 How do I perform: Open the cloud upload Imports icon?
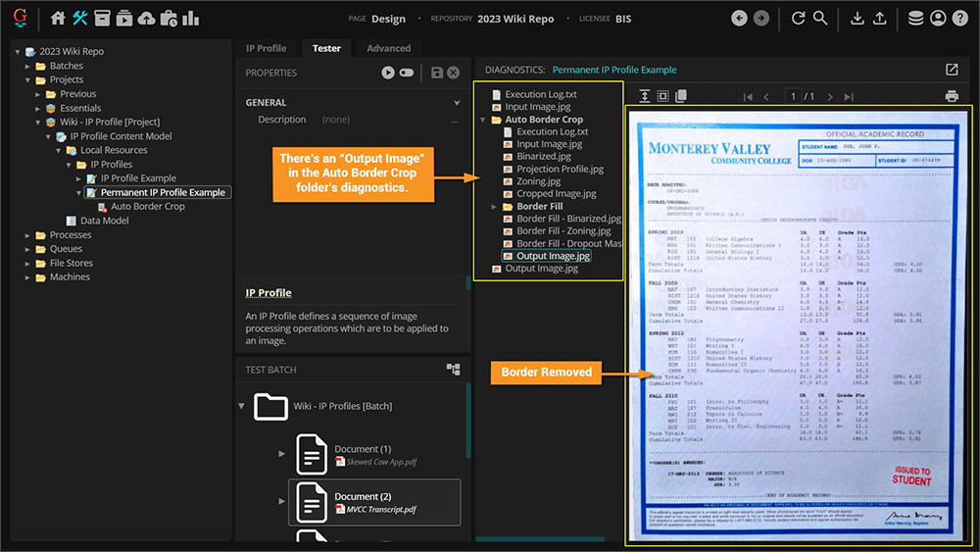pyautogui.click(x=146, y=18)
